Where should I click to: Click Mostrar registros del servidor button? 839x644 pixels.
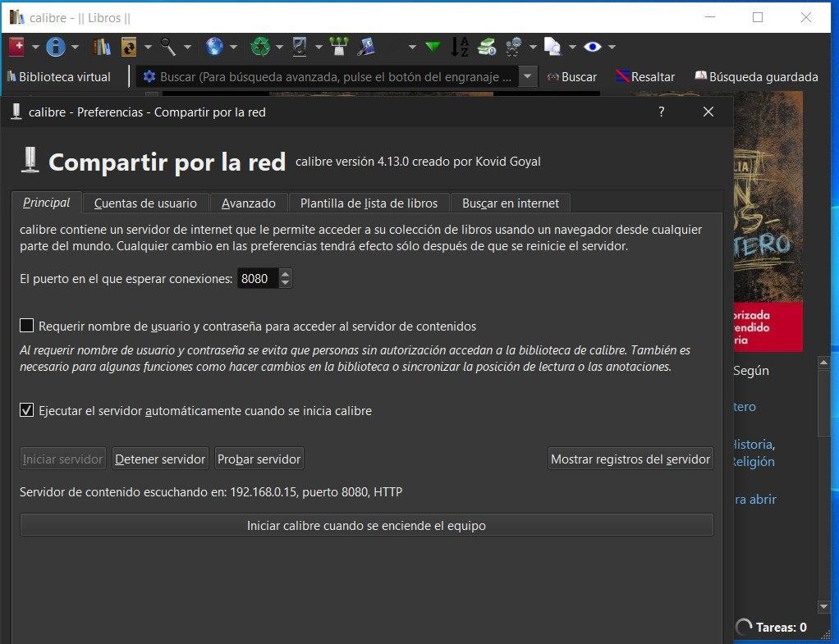click(630, 459)
